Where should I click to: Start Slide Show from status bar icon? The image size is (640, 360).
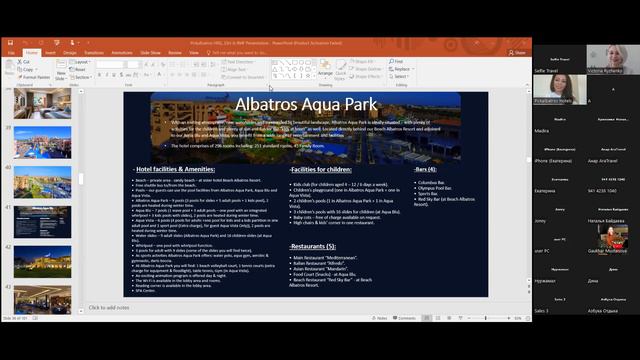point(460,318)
